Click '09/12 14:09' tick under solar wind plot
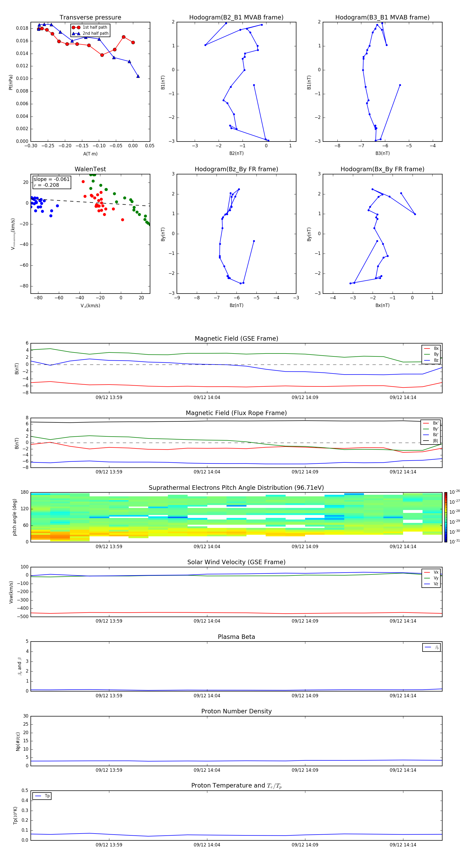This screenshot has width=473, height=868. 305,621
